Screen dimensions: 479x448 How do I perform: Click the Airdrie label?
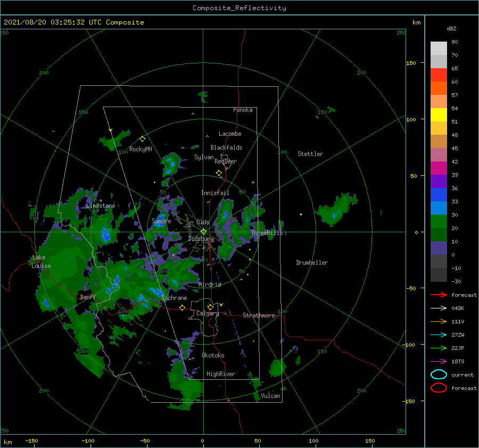[210, 284]
